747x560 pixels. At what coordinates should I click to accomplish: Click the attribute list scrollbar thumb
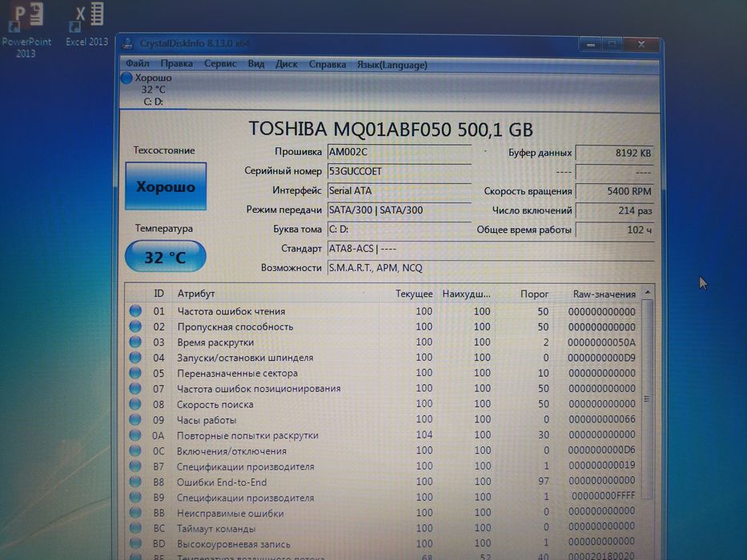(646, 399)
